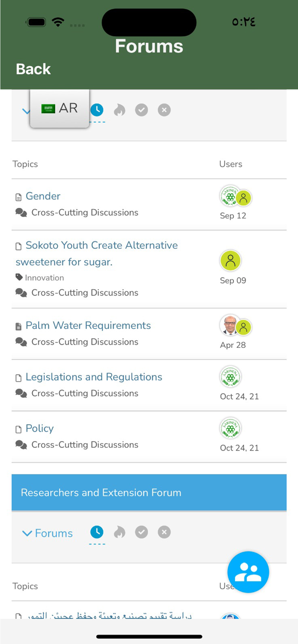Image resolution: width=298 pixels, height=644 pixels.
Task: Toggle the AR language selector with the Saudi flag
Action: tap(59, 108)
